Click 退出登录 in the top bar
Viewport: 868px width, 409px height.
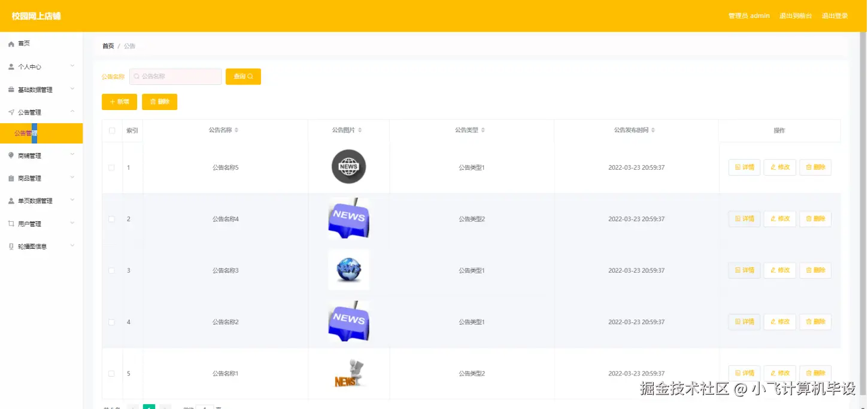tap(835, 16)
